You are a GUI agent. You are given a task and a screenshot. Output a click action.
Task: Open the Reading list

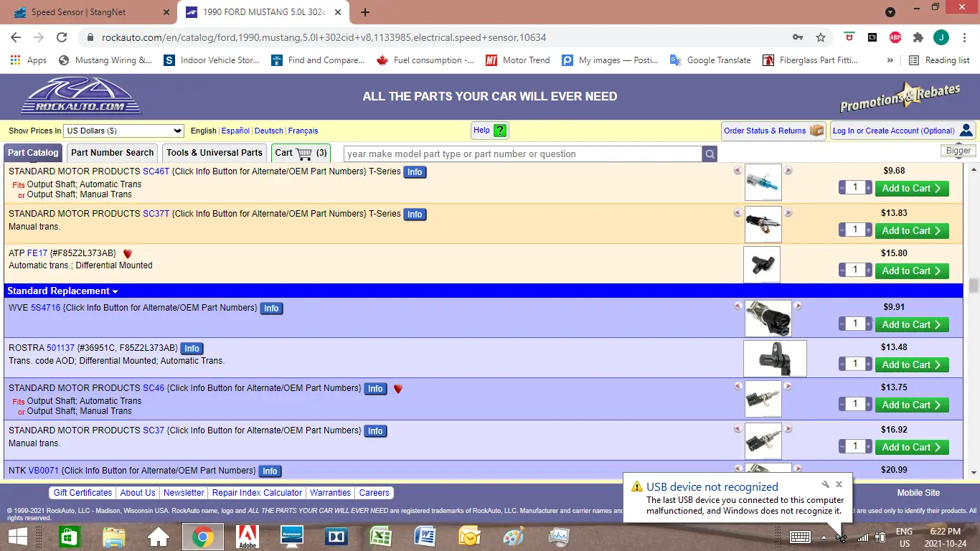(x=939, y=60)
